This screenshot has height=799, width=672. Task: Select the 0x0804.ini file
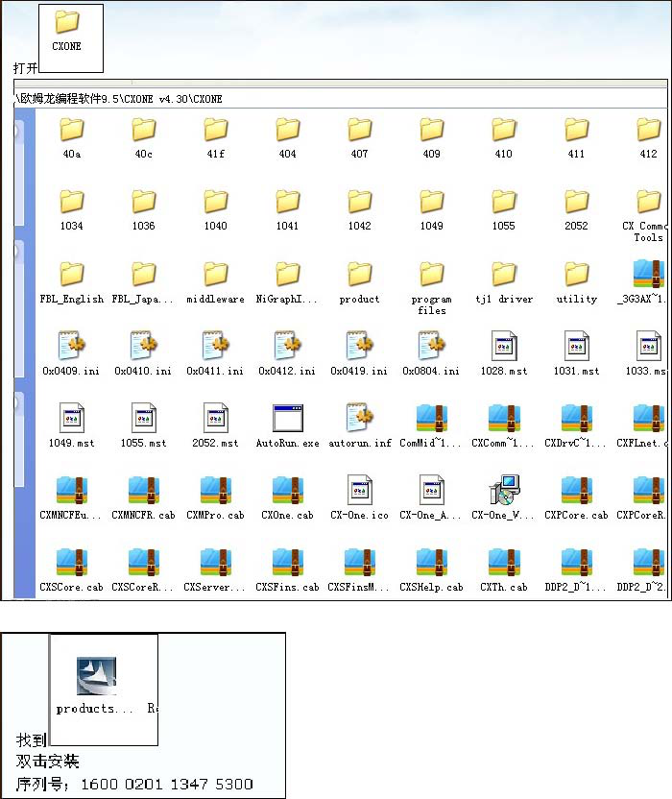432,353
